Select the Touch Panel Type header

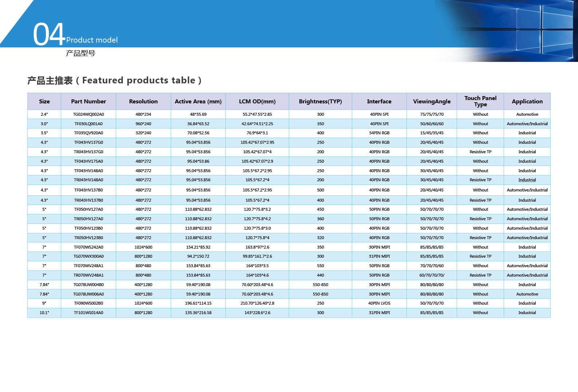point(480,101)
